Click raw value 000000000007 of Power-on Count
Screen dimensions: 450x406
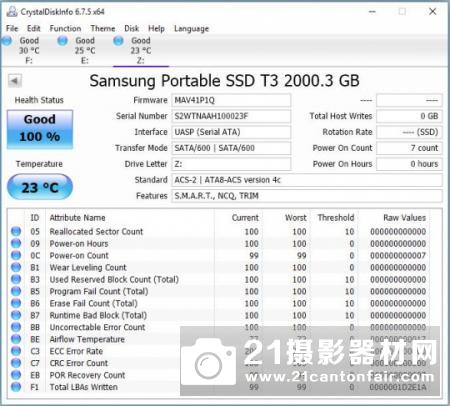[x=398, y=256]
